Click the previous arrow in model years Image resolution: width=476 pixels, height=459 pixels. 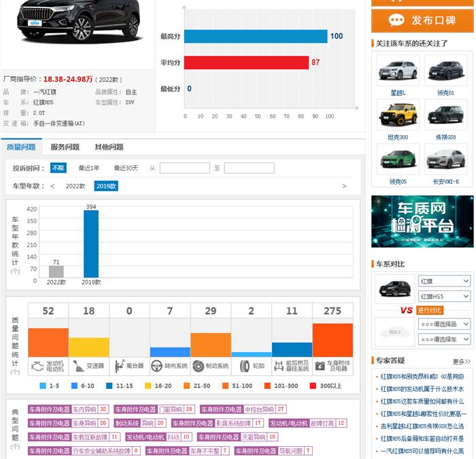tap(52, 186)
